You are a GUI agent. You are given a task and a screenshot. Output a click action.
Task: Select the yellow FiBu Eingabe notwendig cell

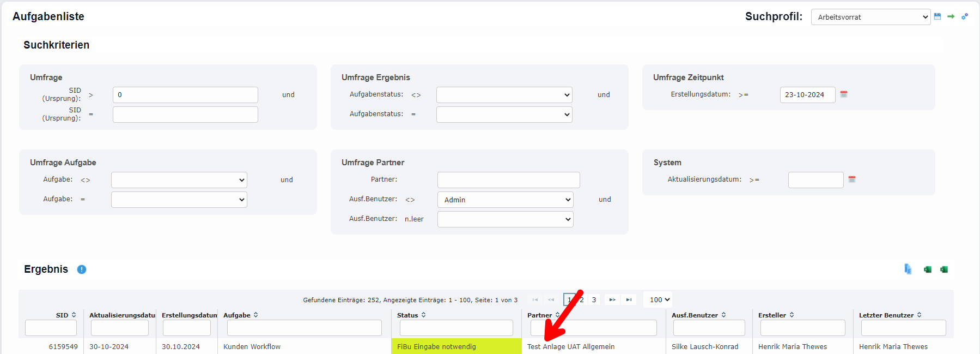click(456, 346)
